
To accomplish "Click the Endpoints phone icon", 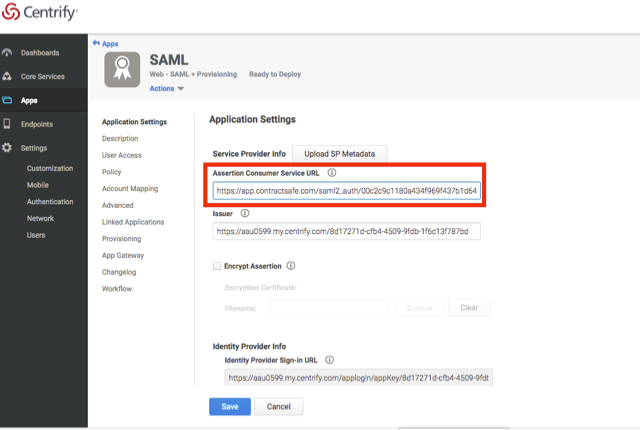I will pos(7,124).
